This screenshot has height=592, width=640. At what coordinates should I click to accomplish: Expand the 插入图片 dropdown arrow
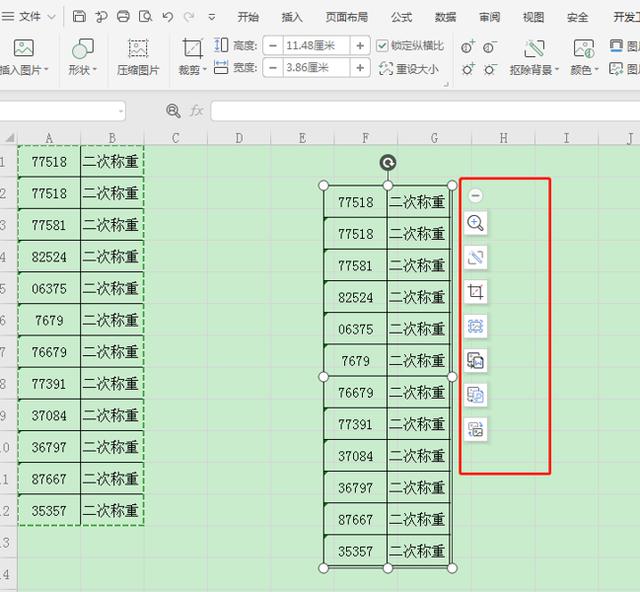click(46, 70)
